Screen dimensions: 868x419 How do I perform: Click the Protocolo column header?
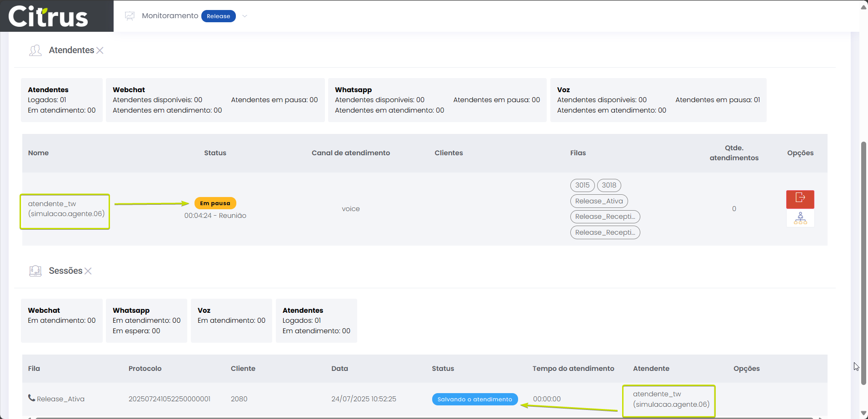(x=145, y=369)
